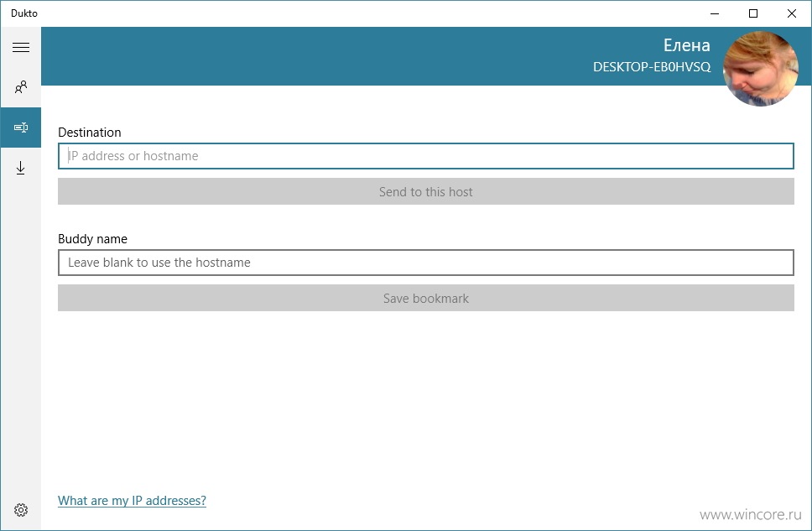
Task: Focus the Destination IP address field
Action: tap(425, 156)
